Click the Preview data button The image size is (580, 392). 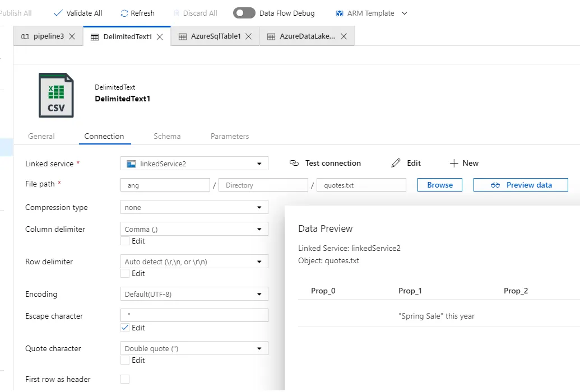tap(521, 185)
